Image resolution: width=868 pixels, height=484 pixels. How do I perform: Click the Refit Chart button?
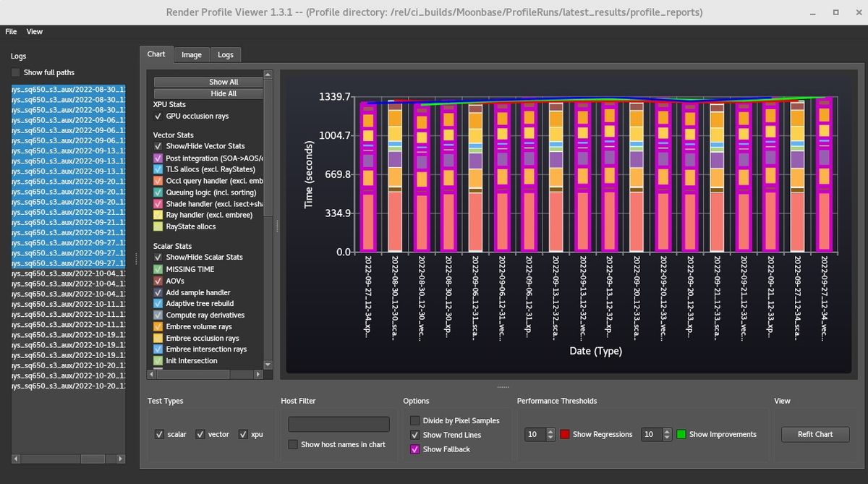[x=814, y=434]
